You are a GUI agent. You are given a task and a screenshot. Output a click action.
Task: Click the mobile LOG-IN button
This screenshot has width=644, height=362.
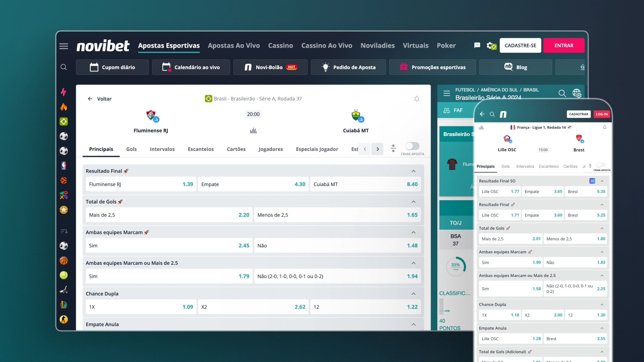[602, 114]
